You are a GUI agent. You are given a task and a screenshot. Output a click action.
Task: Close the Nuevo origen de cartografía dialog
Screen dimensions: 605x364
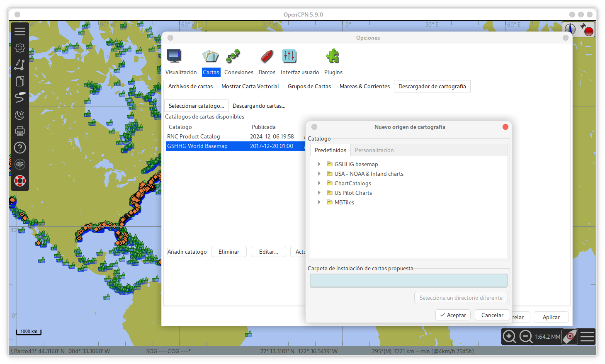pos(505,127)
